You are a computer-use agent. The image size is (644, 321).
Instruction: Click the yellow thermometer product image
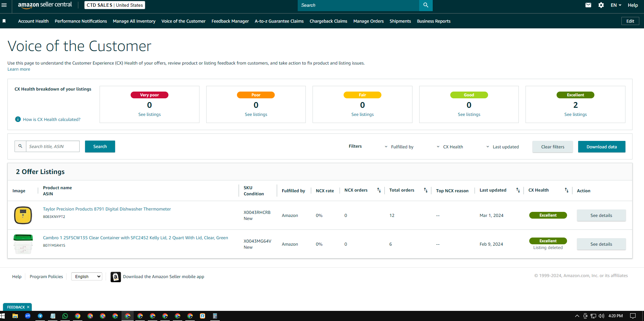coord(23,215)
